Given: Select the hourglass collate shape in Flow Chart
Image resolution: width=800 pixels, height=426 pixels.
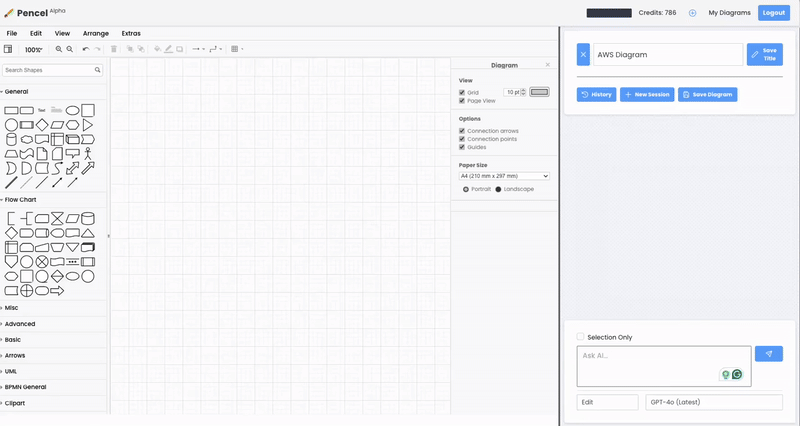Looking at the screenshot, I should pos(57,219).
